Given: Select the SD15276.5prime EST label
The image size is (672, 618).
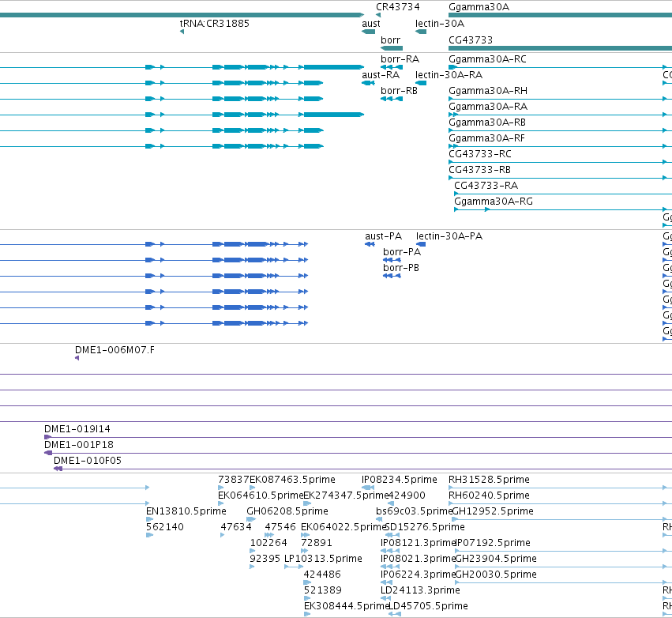Looking at the screenshot, I should click(x=425, y=527).
